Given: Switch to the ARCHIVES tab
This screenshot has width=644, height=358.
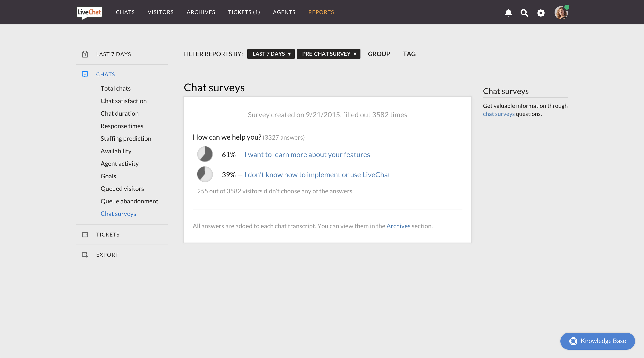Looking at the screenshot, I should [x=201, y=12].
